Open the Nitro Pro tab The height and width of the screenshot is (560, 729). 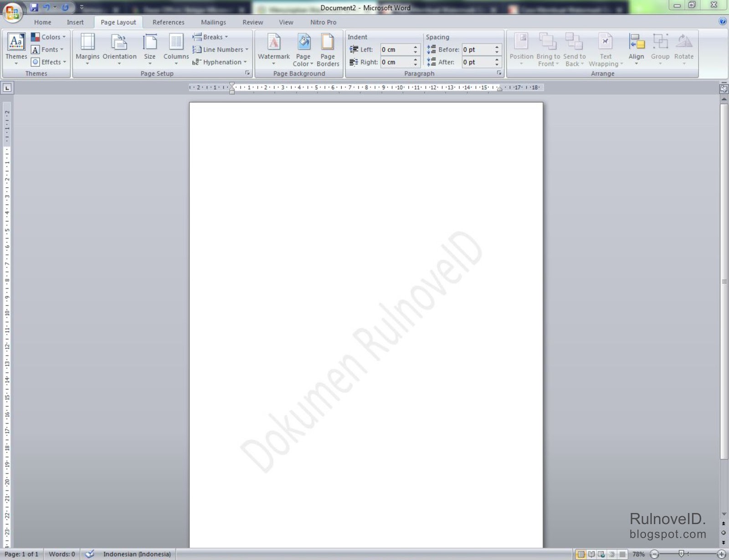point(323,22)
